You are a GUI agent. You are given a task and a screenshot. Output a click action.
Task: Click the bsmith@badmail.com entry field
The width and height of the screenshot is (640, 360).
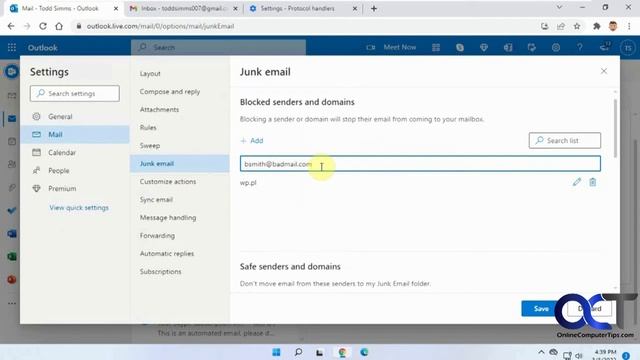point(420,164)
